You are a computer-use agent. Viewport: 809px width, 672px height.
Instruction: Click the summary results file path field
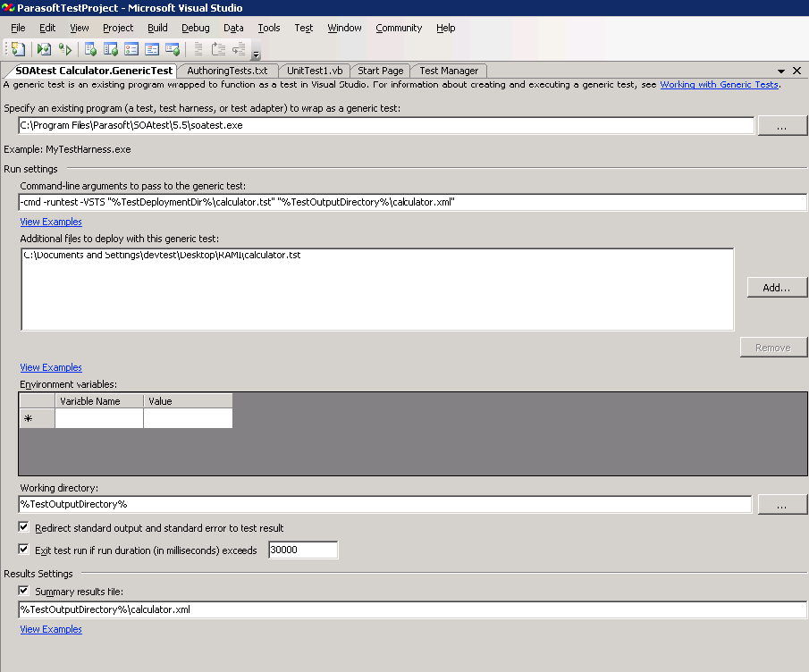412,609
